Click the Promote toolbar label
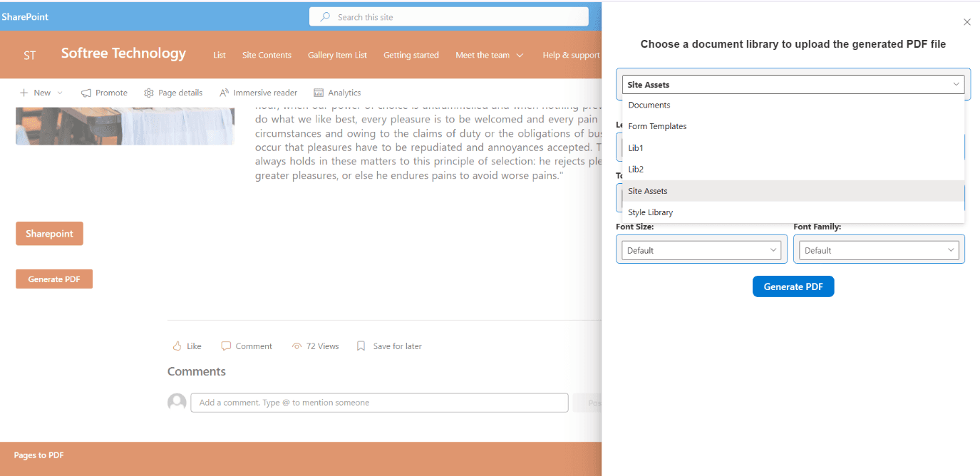 click(x=111, y=93)
